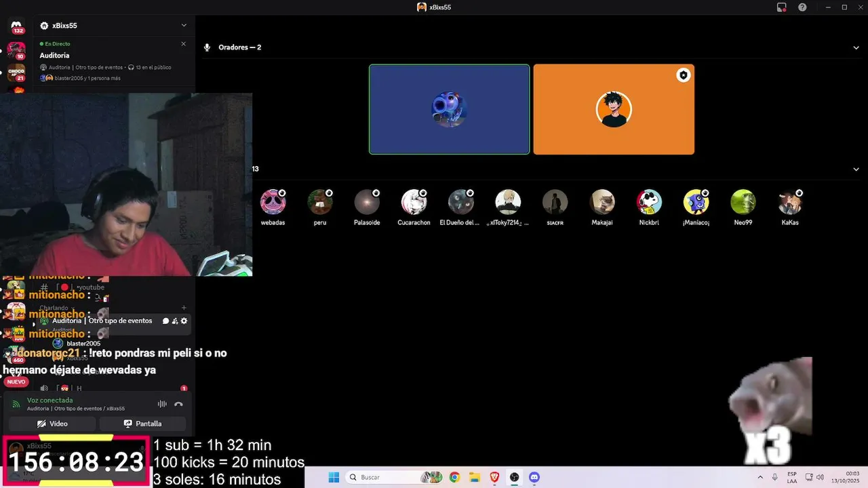Open OBS Studio from taskbar
This screenshot has width=868, height=488.
coord(514,477)
